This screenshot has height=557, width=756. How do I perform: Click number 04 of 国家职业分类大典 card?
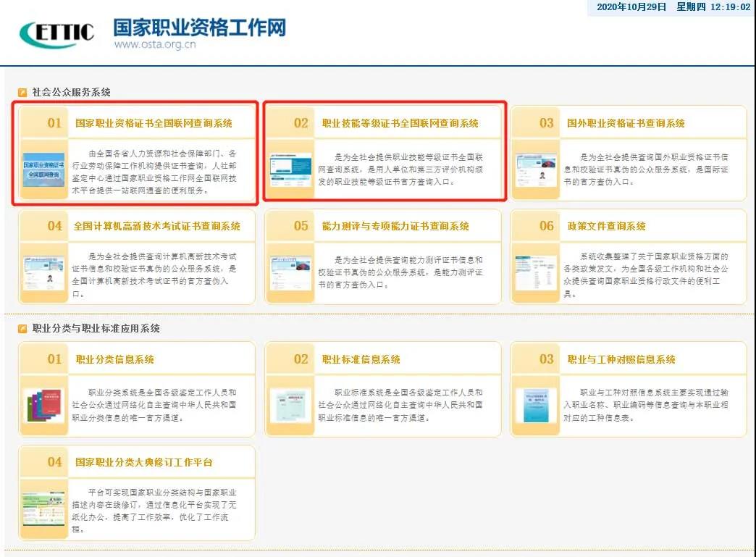click(x=54, y=461)
